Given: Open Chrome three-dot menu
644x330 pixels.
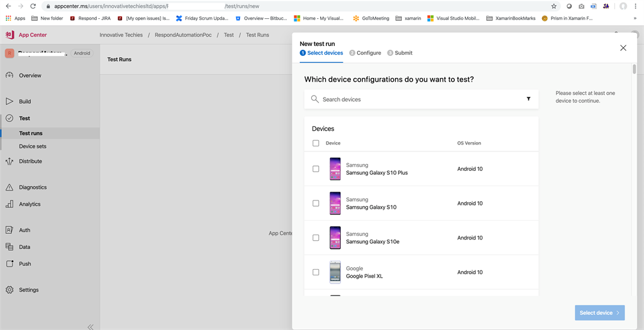Looking at the screenshot, I should (x=635, y=6).
